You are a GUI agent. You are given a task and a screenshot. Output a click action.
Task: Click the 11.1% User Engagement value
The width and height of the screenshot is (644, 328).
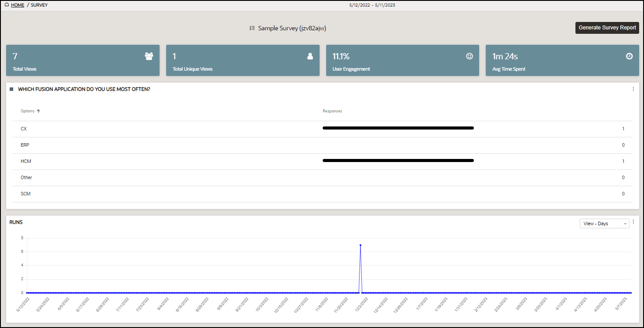pos(341,56)
